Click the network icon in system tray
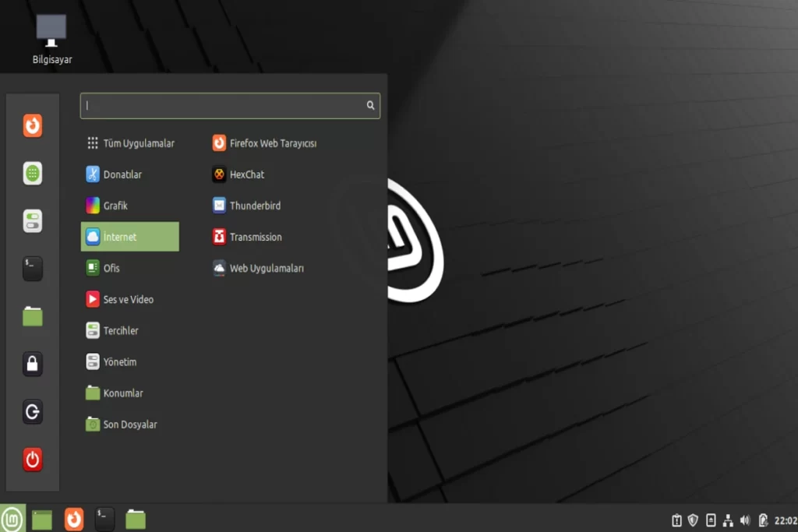Screen dimensions: 798x532 pos(728,520)
